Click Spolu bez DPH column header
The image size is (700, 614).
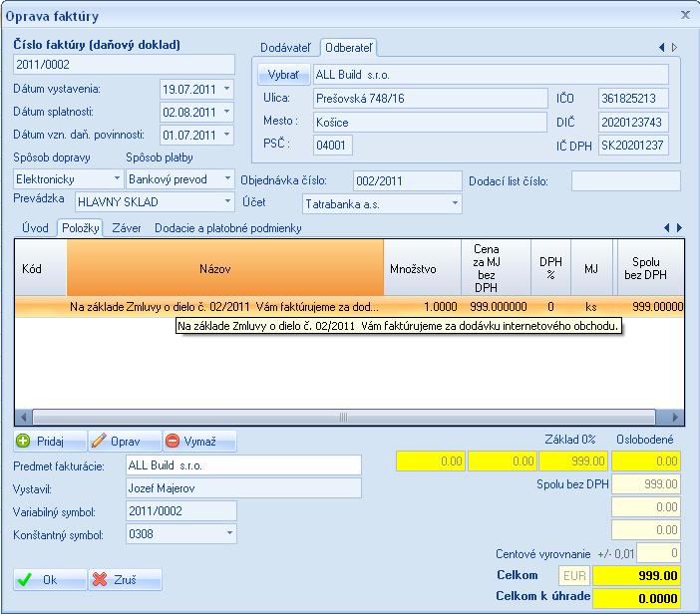(x=650, y=268)
